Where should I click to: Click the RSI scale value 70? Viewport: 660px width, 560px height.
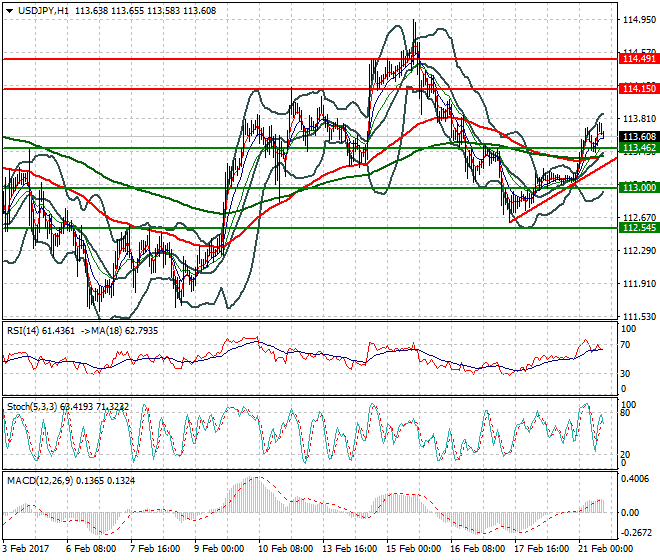(x=625, y=345)
